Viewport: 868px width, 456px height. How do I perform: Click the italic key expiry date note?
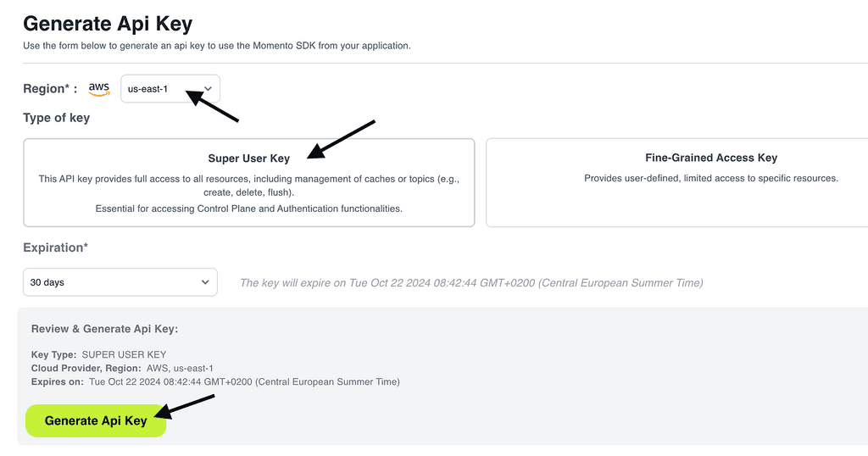click(471, 283)
